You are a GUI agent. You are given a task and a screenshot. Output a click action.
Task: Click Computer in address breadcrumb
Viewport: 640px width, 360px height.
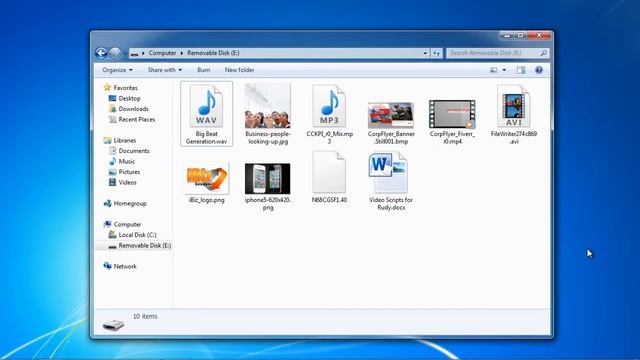pyautogui.click(x=162, y=53)
